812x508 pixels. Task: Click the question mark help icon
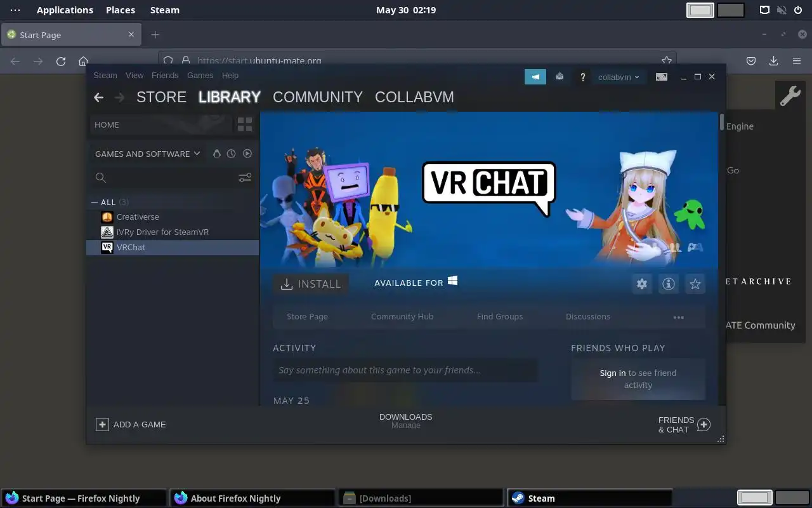(582, 77)
